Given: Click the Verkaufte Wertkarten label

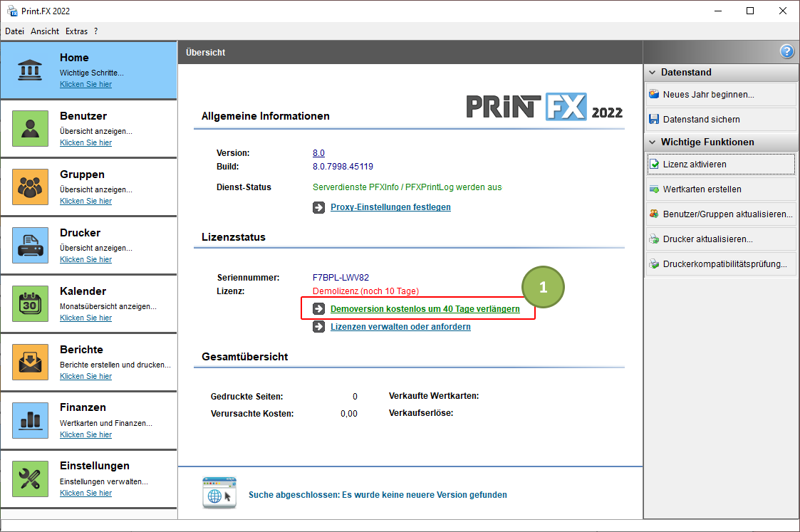Looking at the screenshot, I should coord(434,396).
